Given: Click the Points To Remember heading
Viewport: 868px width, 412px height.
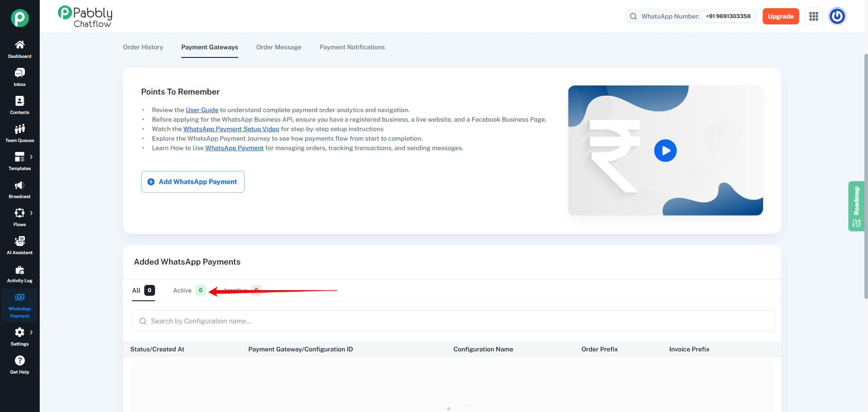Looking at the screenshot, I should pos(180,92).
